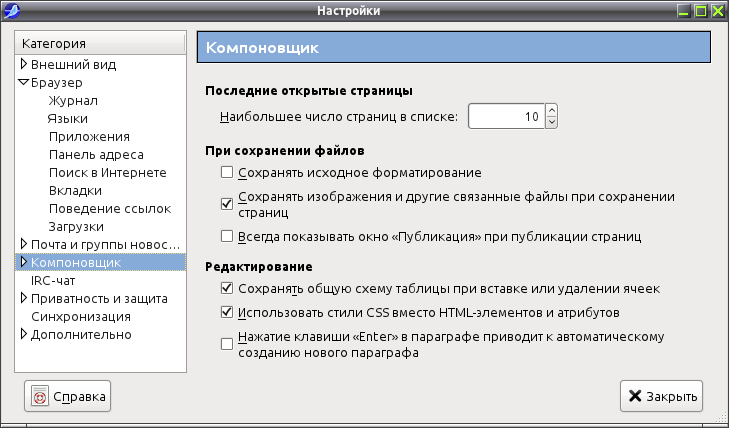
Task: Select Внешний вид category label
Action: coord(73,64)
